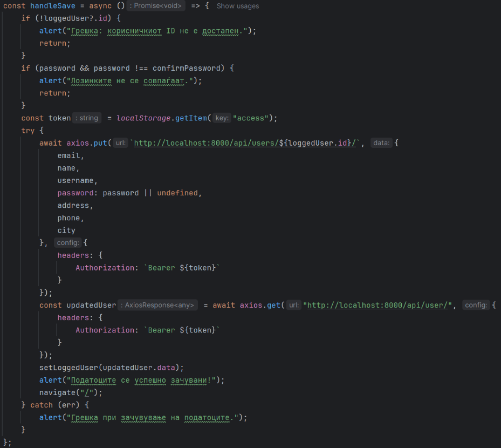Image resolution: width=501 pixels, height=448 pixels.
Task: Click the "Лозинките не се совпаѓаат." alert string
Action: click(132, 80)
